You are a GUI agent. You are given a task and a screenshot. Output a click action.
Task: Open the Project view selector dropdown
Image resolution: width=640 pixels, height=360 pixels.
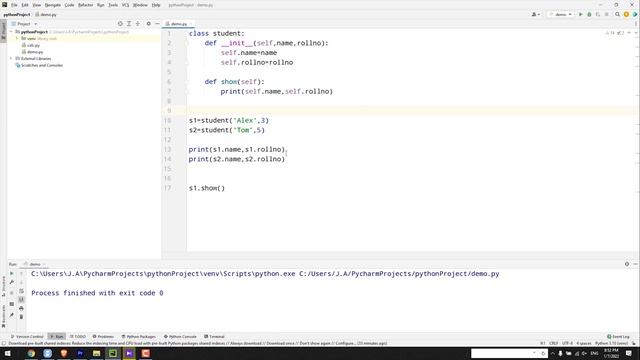click(x=24, y=24)
